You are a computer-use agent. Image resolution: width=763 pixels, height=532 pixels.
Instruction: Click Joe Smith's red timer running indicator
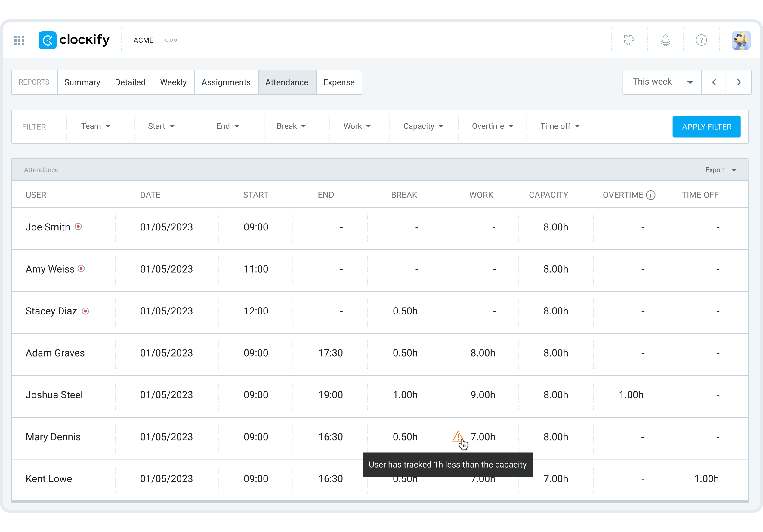pos(79,227)
